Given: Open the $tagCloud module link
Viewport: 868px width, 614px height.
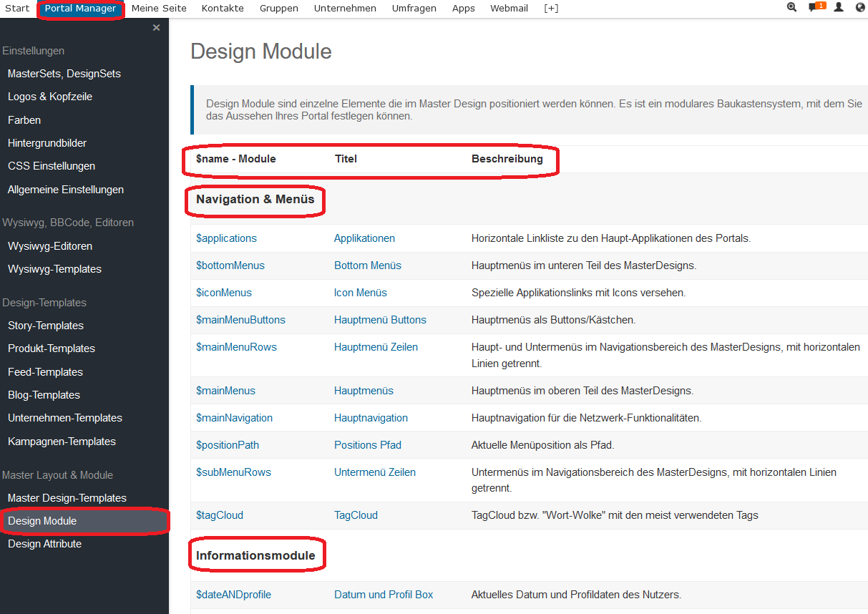Looking at the screenshot, I should pyautogui.click(x=220, y=515).
